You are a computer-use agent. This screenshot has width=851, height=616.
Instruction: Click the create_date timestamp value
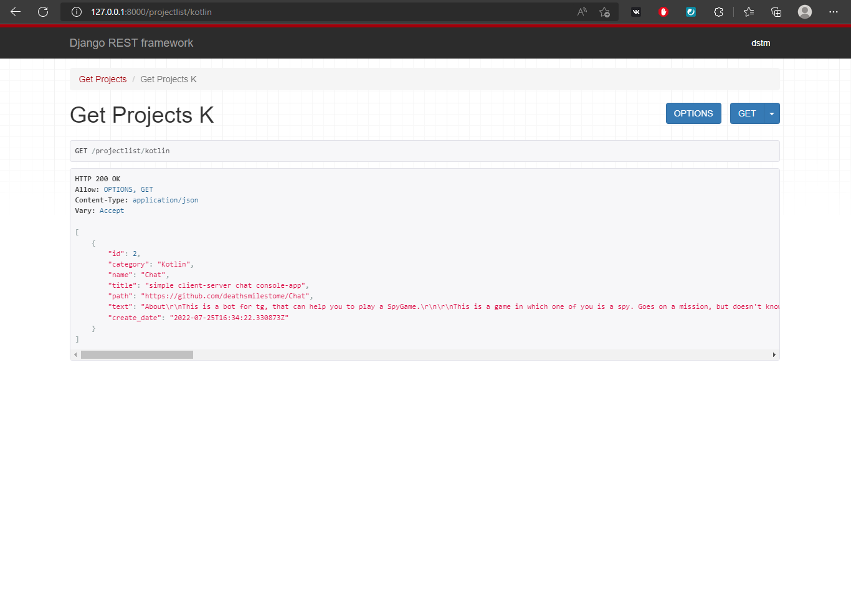click(x=229, y=318)
